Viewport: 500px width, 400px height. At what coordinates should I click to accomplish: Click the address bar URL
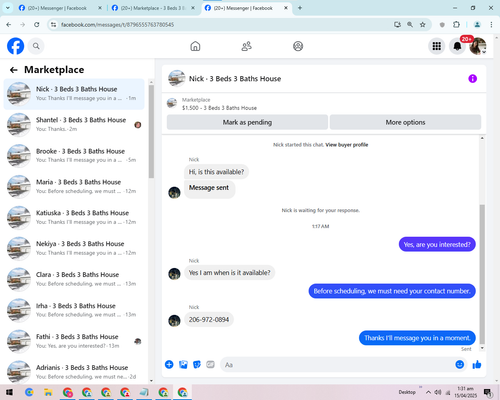(x=117, y=25)
